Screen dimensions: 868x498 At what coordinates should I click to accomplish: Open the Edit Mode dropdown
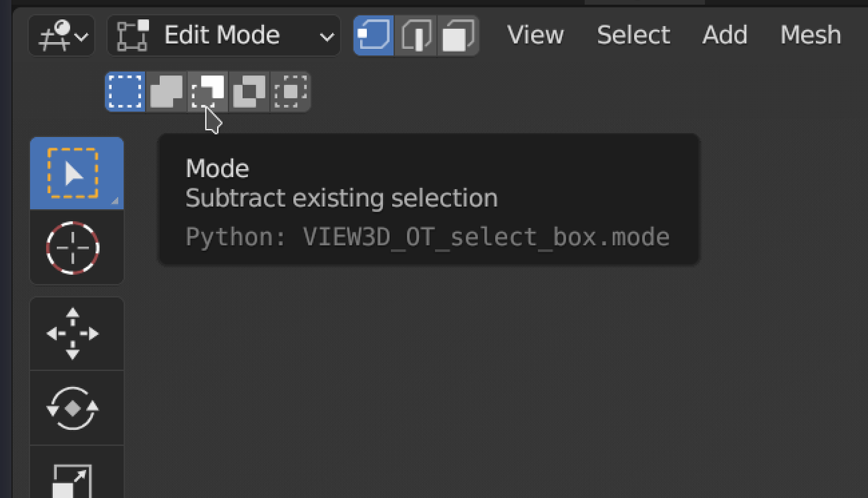coord(224,35)
